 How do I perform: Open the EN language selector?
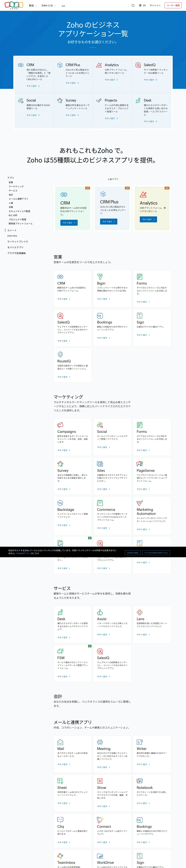tap(142, 5)
